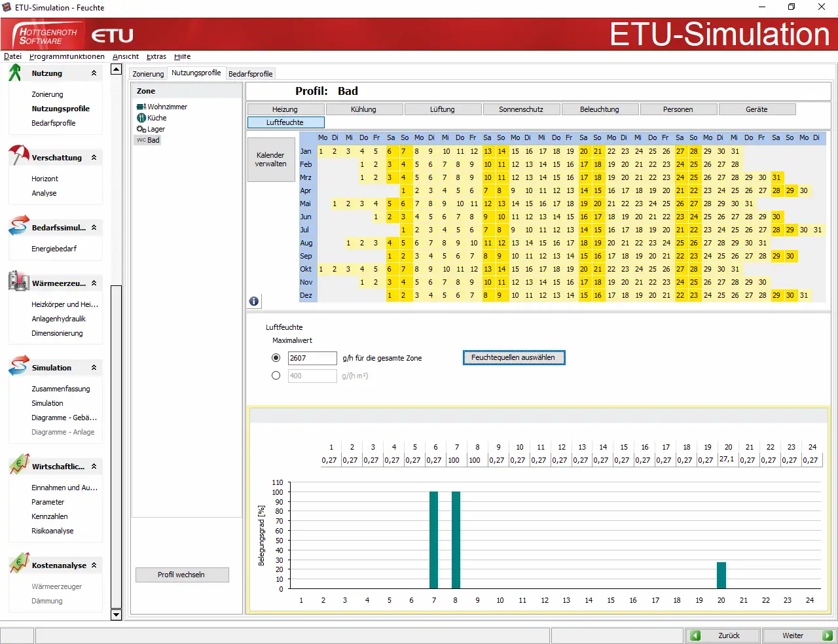Image resolution: width=838 pixels, height=644 pixels.
Task: Collapse the Simulation sidebar section
Action: 94,368
